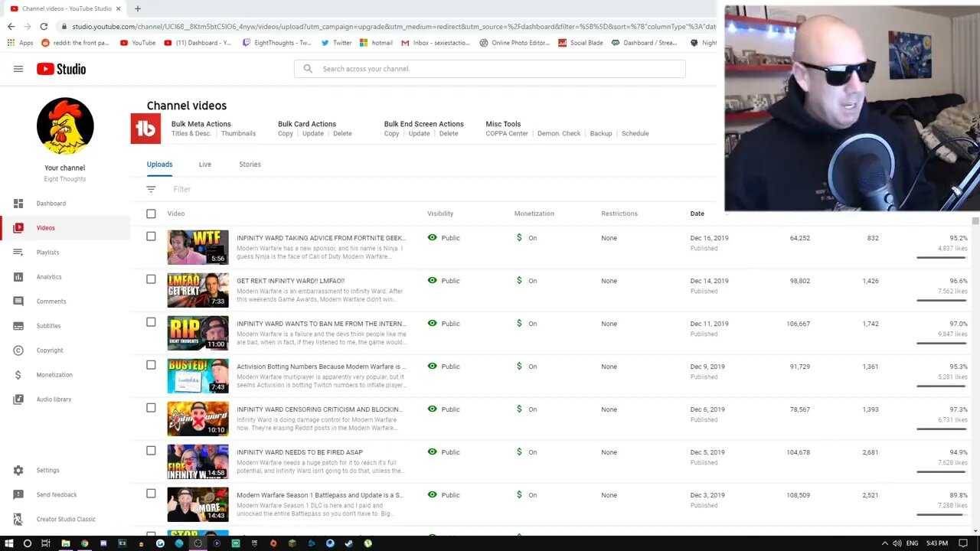Open the Twitter bookmark

click(337, 43)
